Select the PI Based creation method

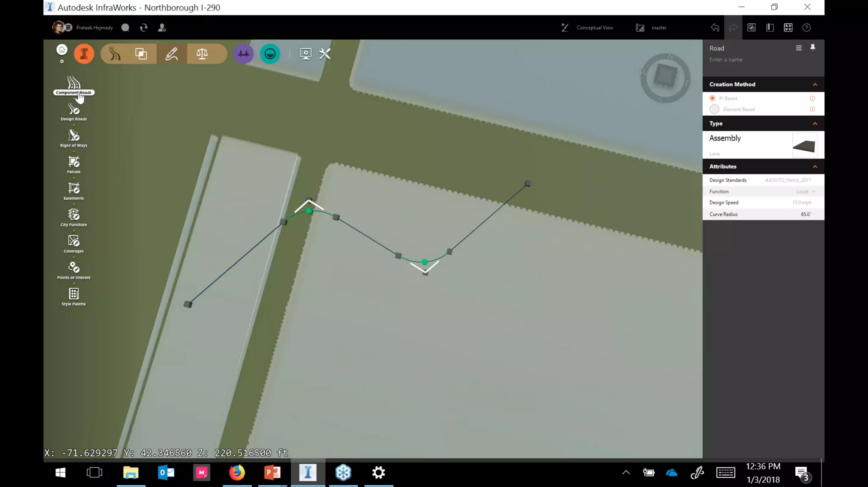[x=712, y=98]
